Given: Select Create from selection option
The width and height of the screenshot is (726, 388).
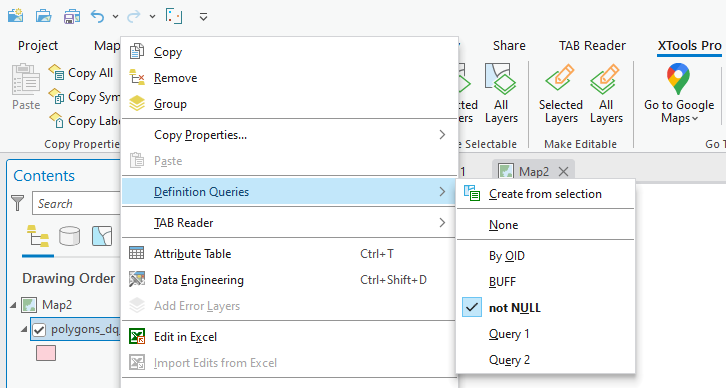Looking at the screenshot, I should click(x=545, y=194).
